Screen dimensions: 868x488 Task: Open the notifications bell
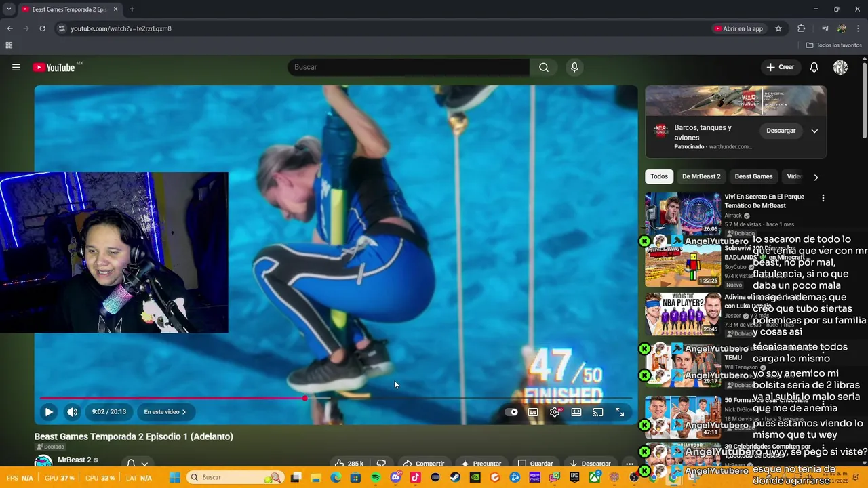(814, 67)
